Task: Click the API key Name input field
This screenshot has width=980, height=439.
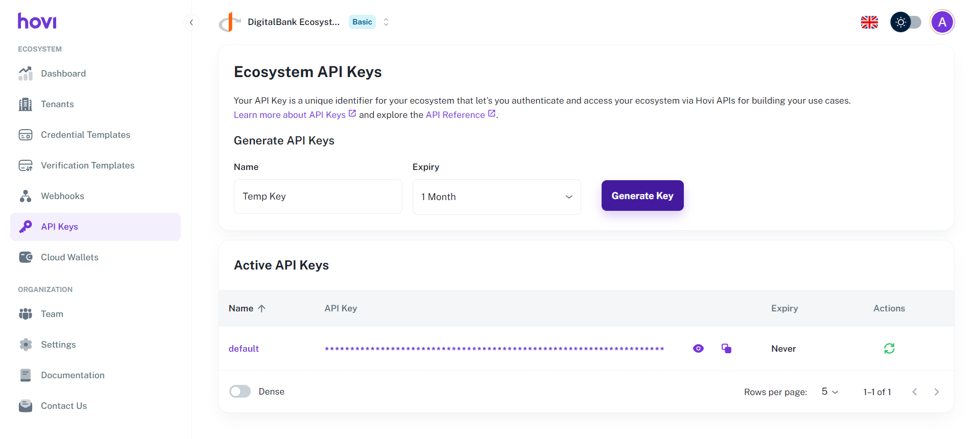Action: coord(318,197)
